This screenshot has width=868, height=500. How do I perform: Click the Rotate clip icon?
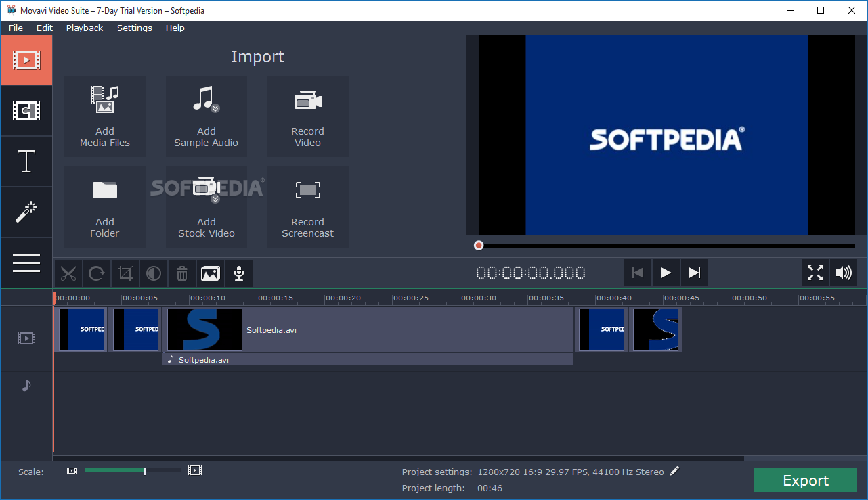(x=97, y=273)
